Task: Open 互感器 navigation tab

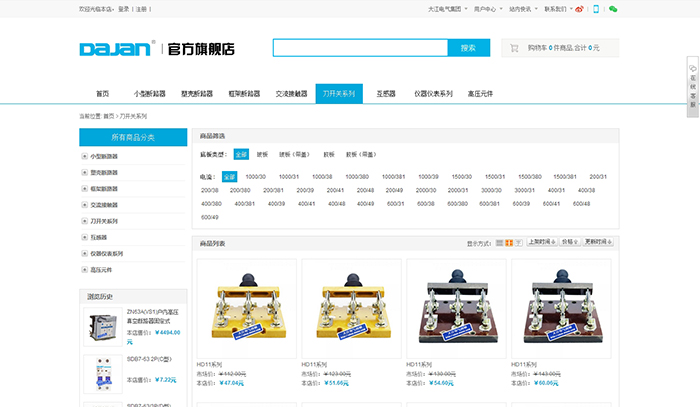Action: click(386, 94)
